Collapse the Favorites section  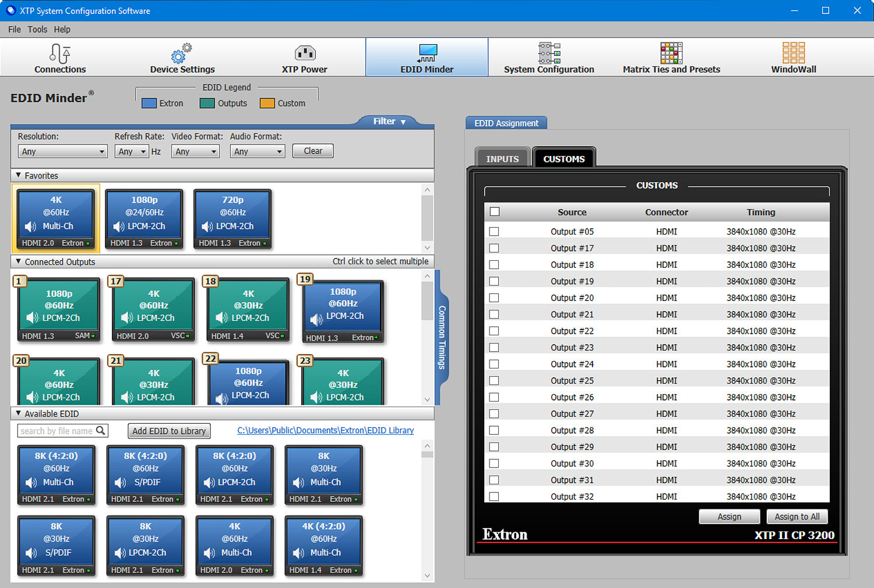[x=18, y=175]
